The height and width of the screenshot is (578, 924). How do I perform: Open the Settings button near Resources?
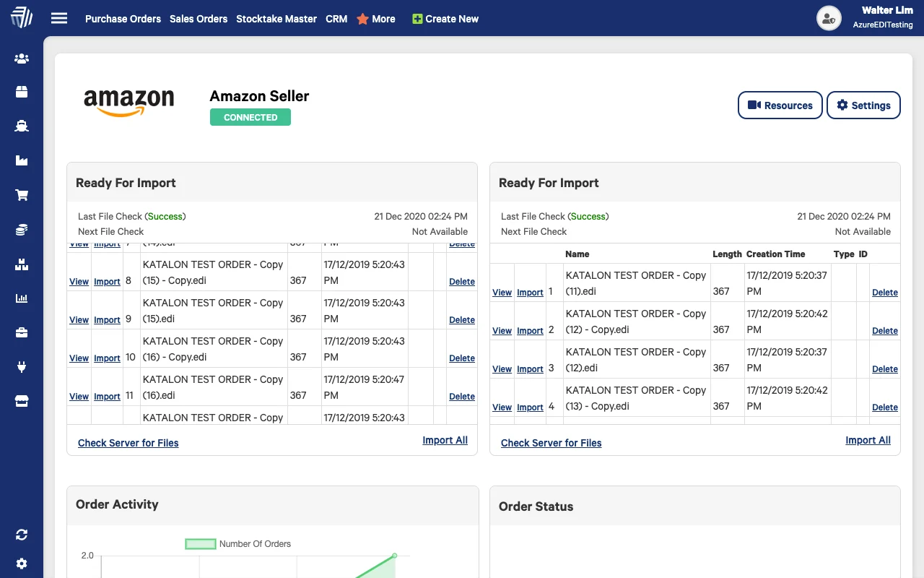pos(863,105)
